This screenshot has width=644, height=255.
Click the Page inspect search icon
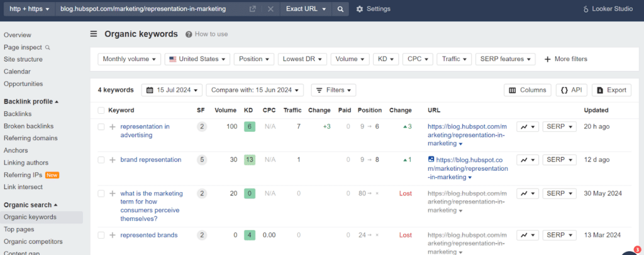pos(47,48)
